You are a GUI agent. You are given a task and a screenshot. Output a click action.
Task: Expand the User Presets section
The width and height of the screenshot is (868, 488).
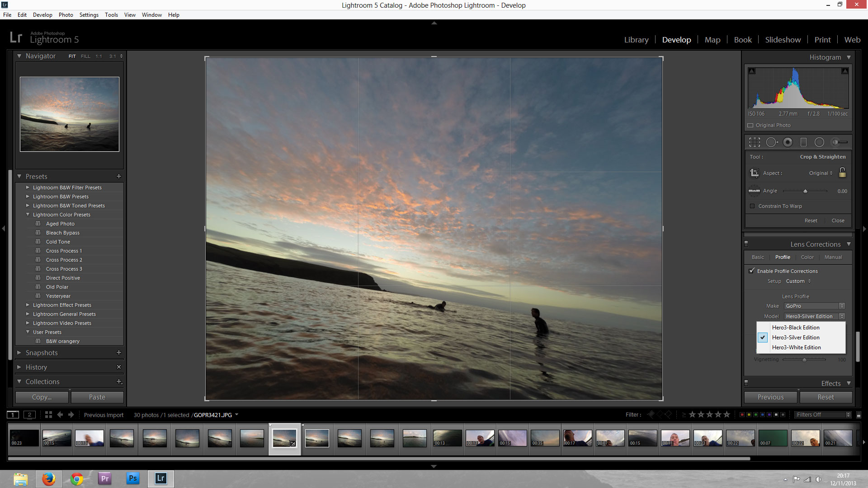[x=28, y=332]
